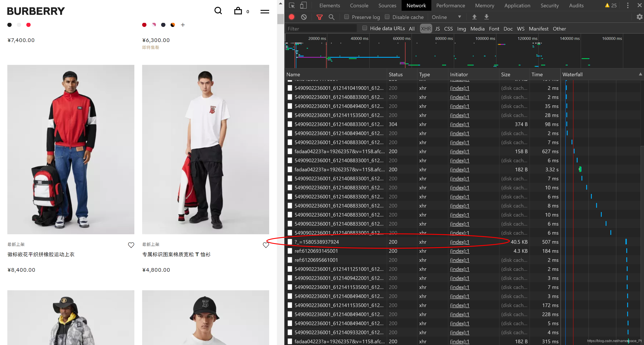
Task: Click the search magnifier icon in Network panel
Action: click(331, 17)
